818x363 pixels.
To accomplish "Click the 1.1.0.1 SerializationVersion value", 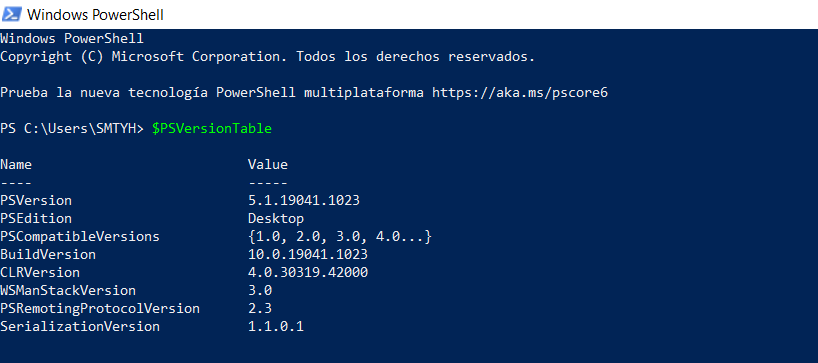I will [276, 327].
